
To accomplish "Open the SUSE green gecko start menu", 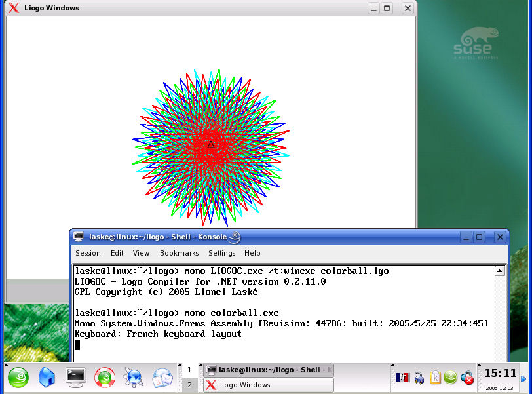I will 18,377.
